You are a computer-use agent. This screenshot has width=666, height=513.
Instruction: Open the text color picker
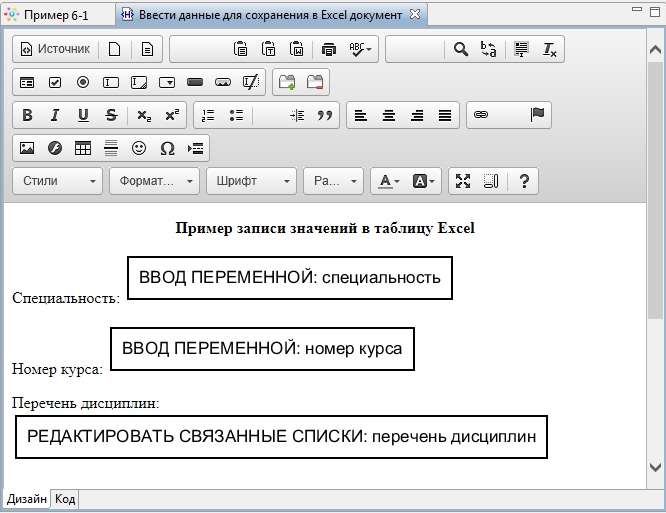point(387,181)
